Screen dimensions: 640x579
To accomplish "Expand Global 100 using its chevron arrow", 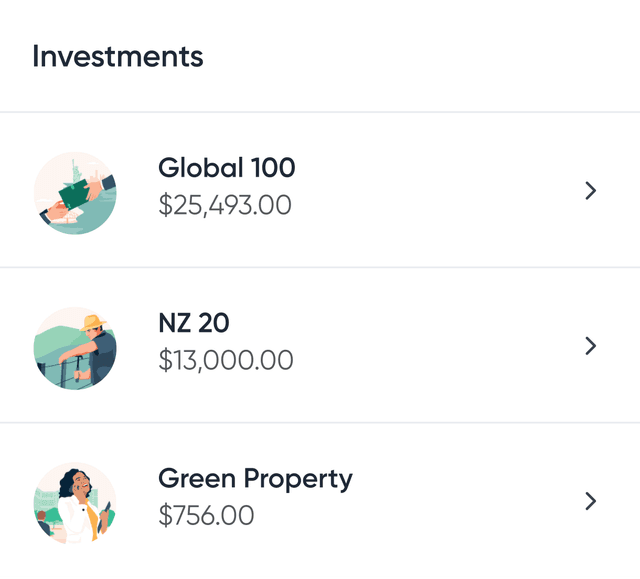I will [x=590, y=191].
